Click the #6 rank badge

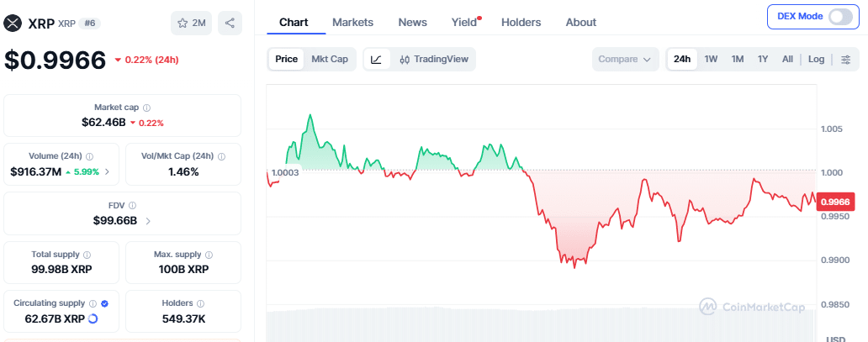[x=90, y=24]
